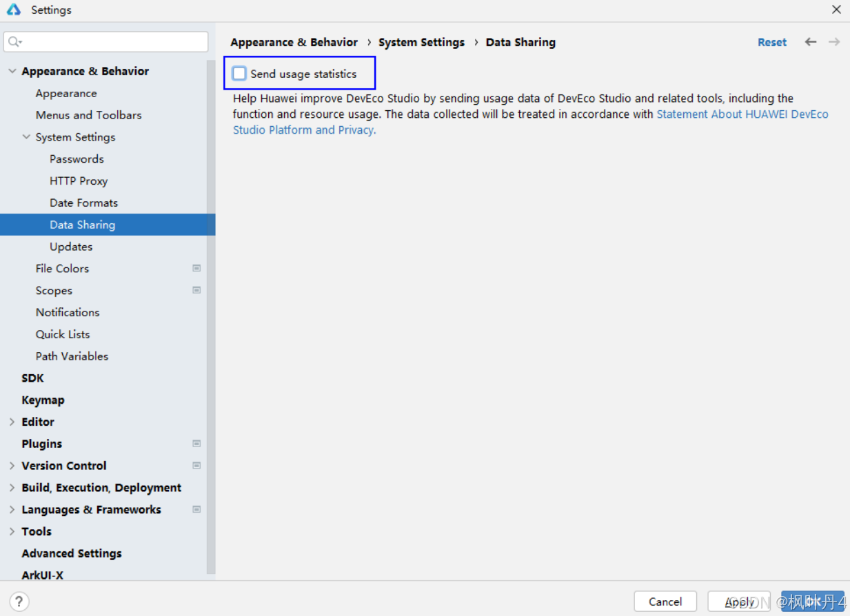
Task: Navigate back with the left arrow
Action: coord(811,42)
